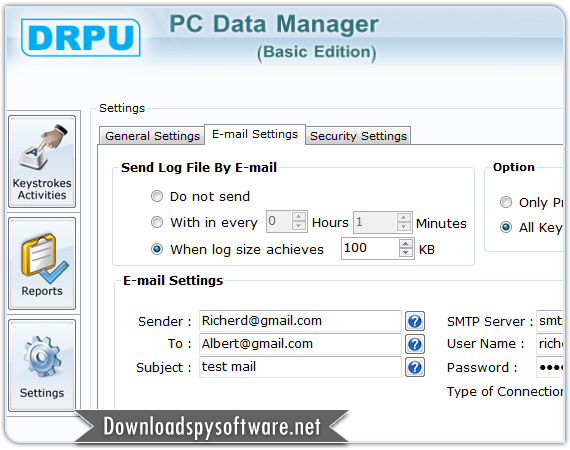
Task: Select the Do not send option
Action: point(157,196)
